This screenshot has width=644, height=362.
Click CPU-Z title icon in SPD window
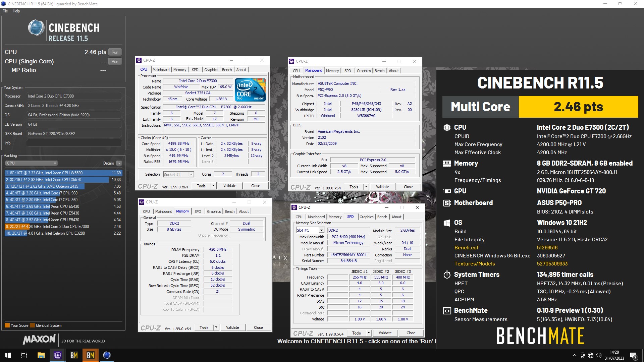(x=294, y=207)
